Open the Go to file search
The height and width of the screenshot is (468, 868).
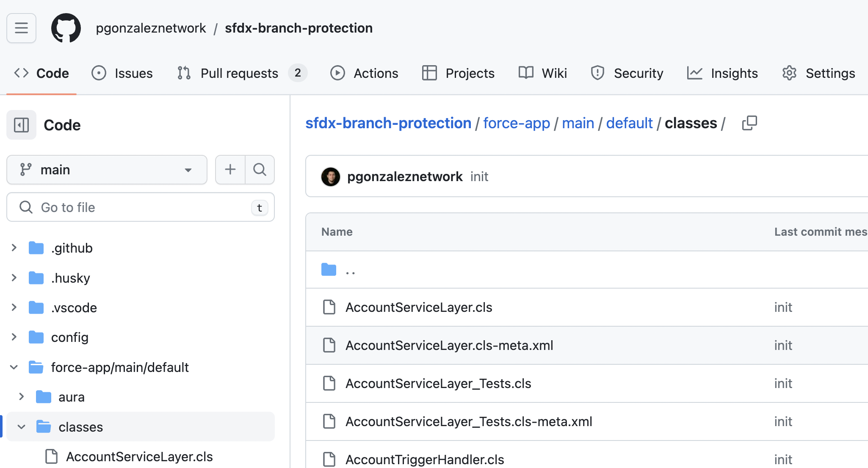141,207
